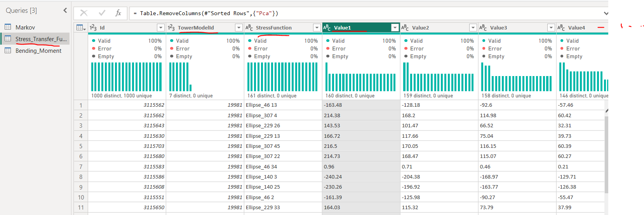Image resolution: width=644 pixels, height=215 pixels.
Task: Click Stress_Transfer_Fu table icon
Action: click(x=8, y=39)
